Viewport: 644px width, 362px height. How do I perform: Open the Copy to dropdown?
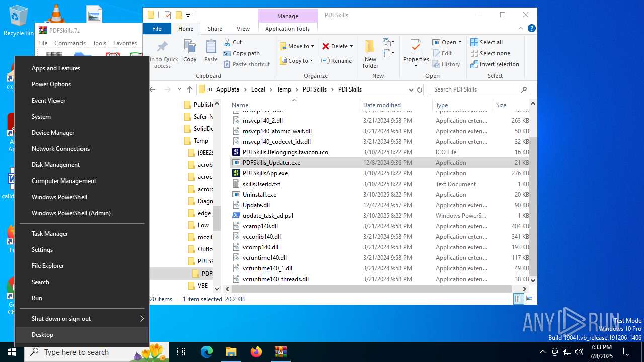pos(297,61)
